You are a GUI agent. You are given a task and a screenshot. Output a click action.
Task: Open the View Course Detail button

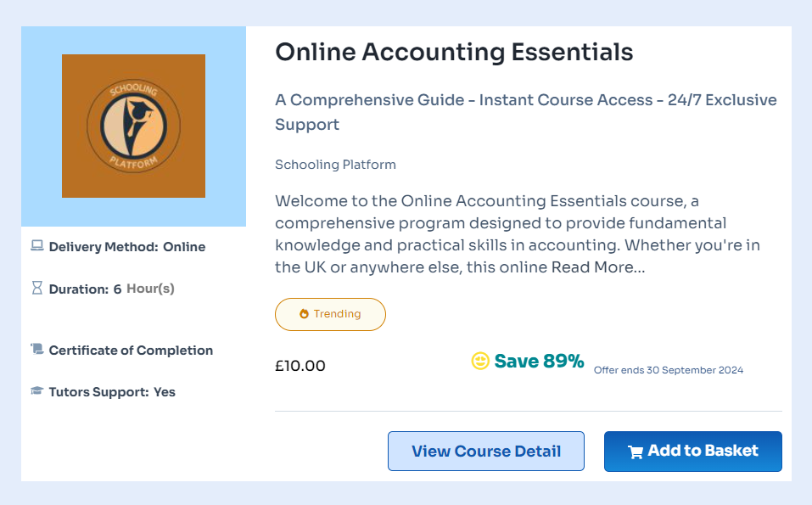(485, 451)
